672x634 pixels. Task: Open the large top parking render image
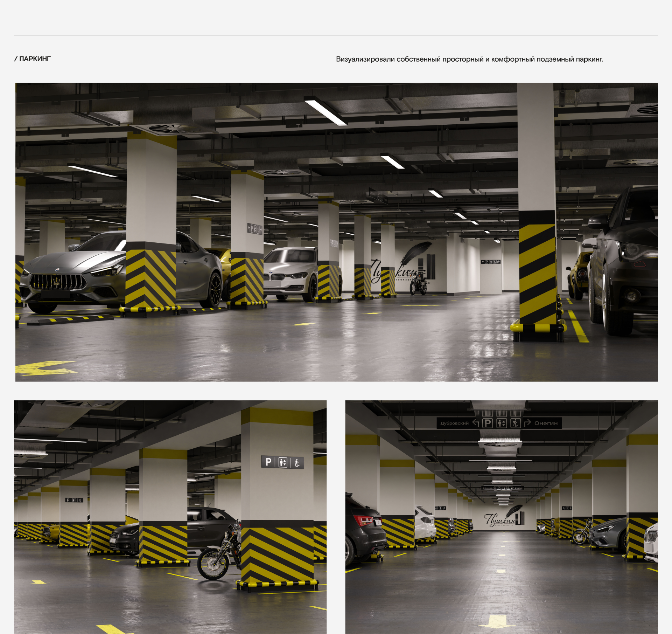pos(336,232)
